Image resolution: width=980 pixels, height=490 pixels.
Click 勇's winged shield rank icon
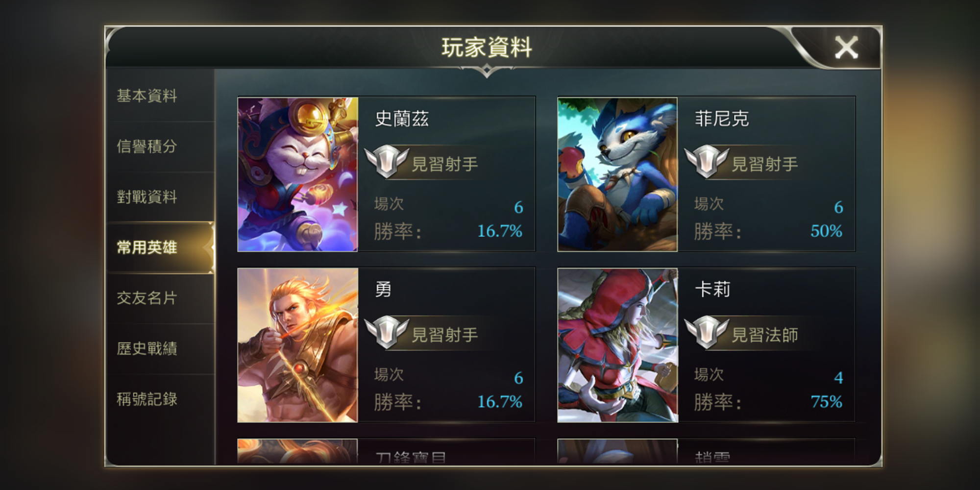click(x=387, y=332)
